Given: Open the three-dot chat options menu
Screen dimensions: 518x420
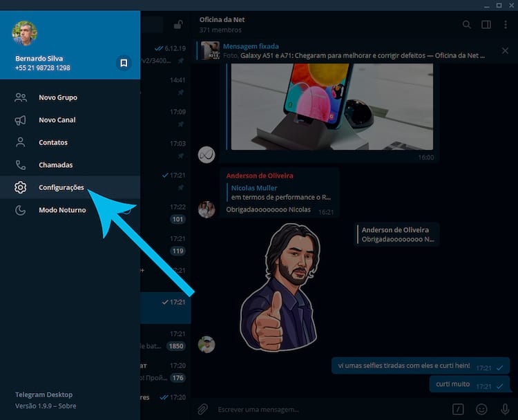Looking at the screenshot, I should pos(506,25).
